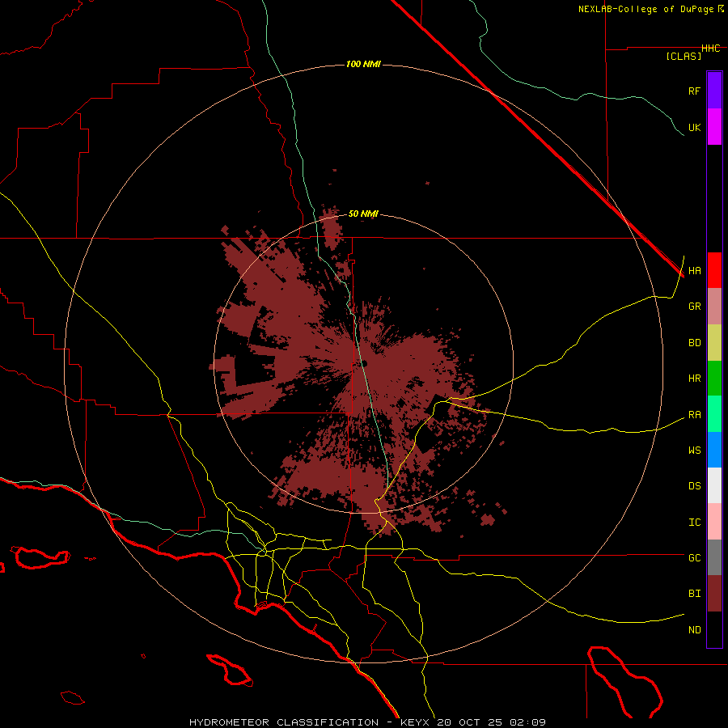Screen dimensions: 728x728
Task: Click the RF purple legend swatch
Action: (714, 90)
